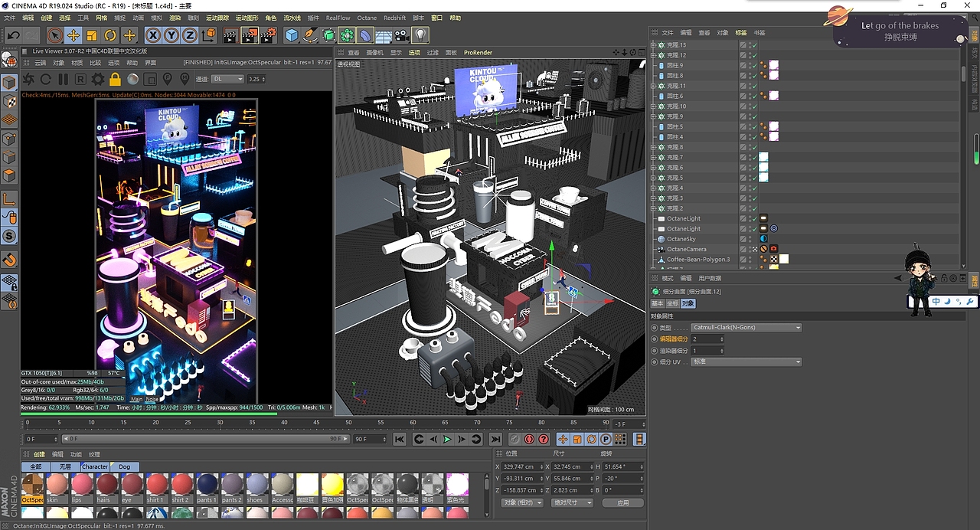Image resolution: width=980 pixels, height=530 pixels.
Task: Toggle X axis lock
Action: [x=153, y=35]
